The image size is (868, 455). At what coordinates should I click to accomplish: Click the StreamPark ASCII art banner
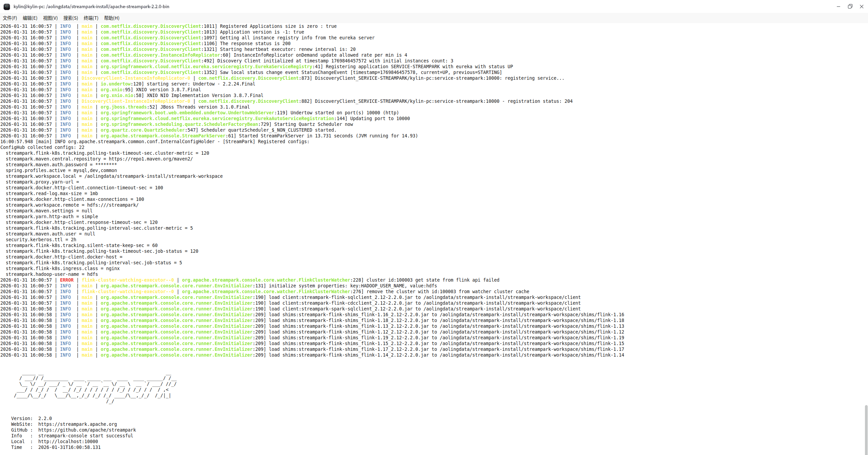coord(95,387)
